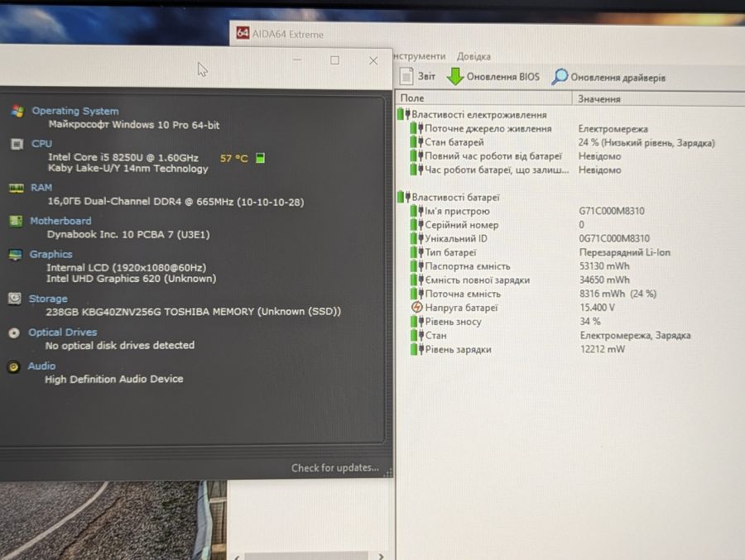Click the Intel Core i5 8250U text
The height and width of the screenshot is (560, 745).
tap(123, 157)
